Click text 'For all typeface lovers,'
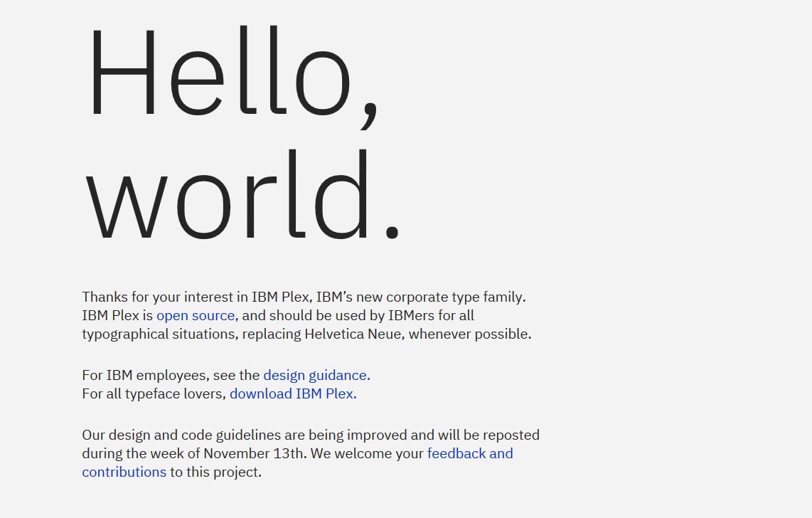Screen dimensions: 812x518 coord(154,393)
